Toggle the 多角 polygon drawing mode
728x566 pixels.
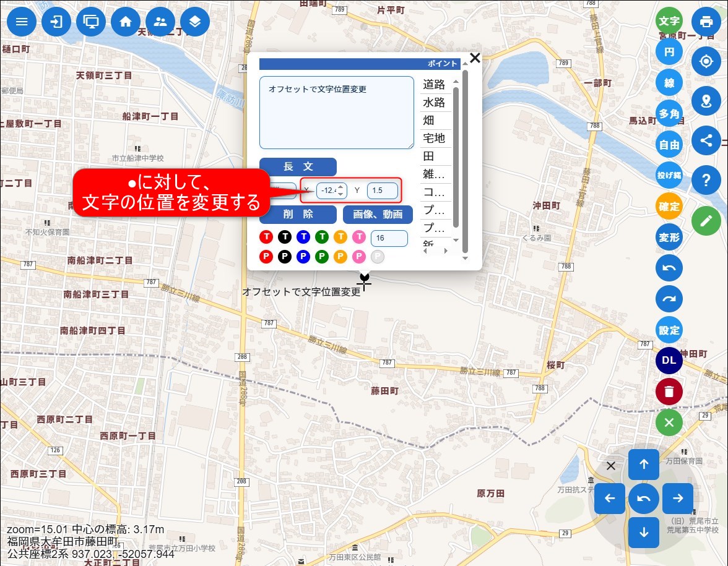669,114
